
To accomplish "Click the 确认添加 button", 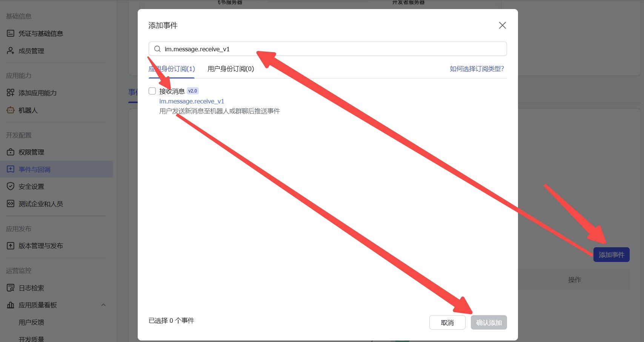I will pos(489,323).
